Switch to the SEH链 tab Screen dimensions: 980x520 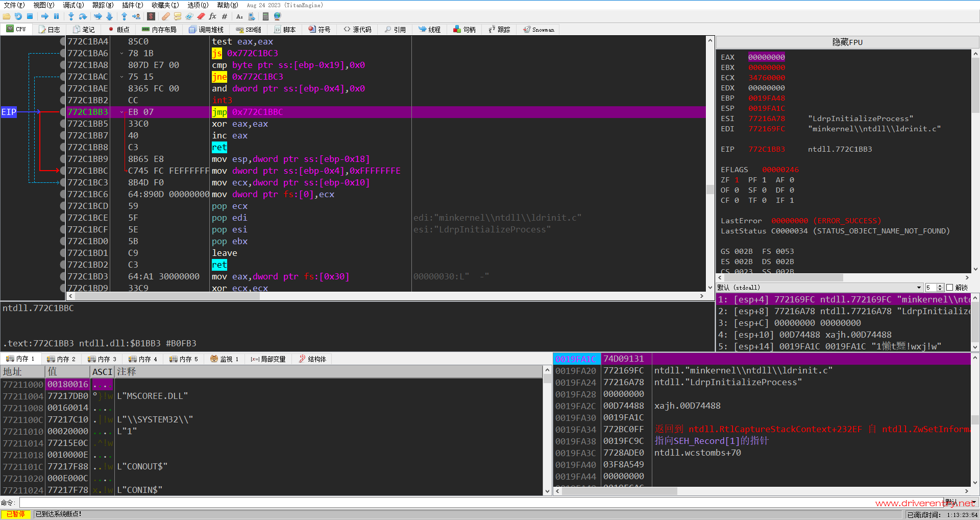[249, 30]
